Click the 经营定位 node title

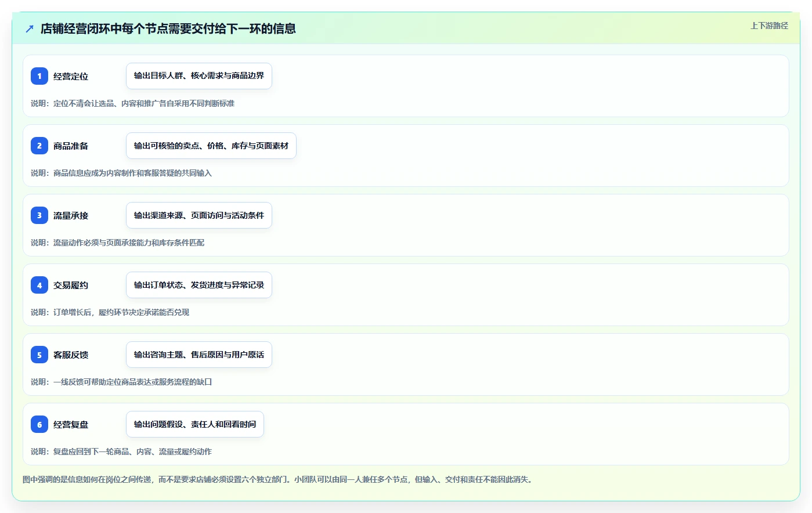(71, 76)
